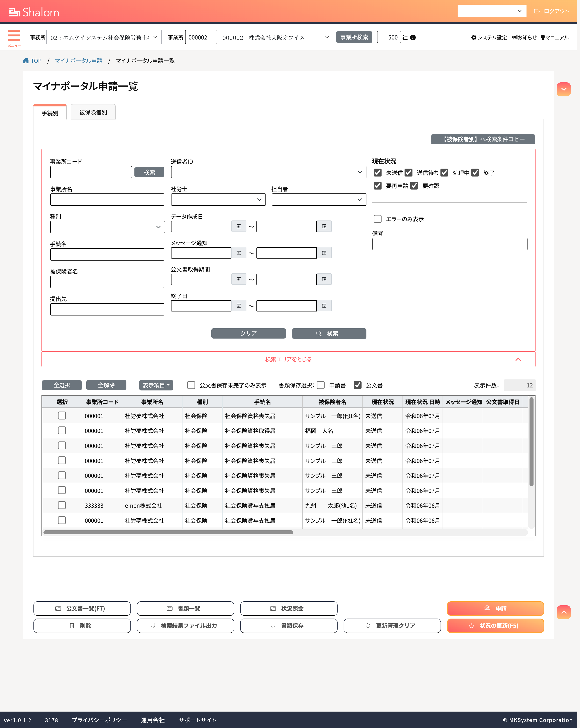Open the top-right user dropdown
The image size is (580, 728).
coord(492,11)
